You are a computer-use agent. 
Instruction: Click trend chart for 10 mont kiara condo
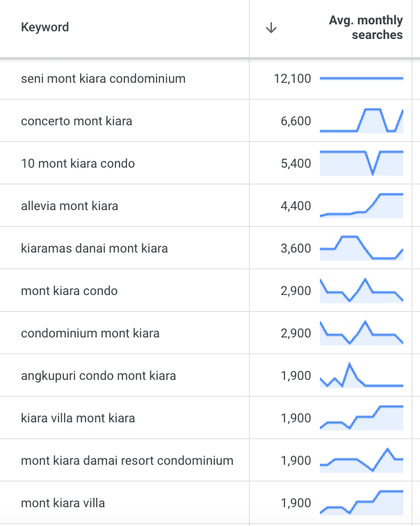[x=362, y=163]
